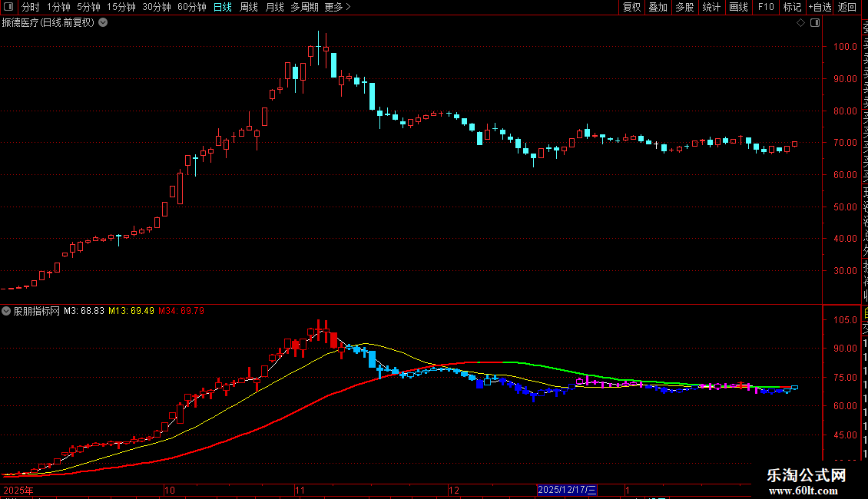The image size is (868, 499).
Task: Click the 2025年 label on the date axis
Action: 18,490
